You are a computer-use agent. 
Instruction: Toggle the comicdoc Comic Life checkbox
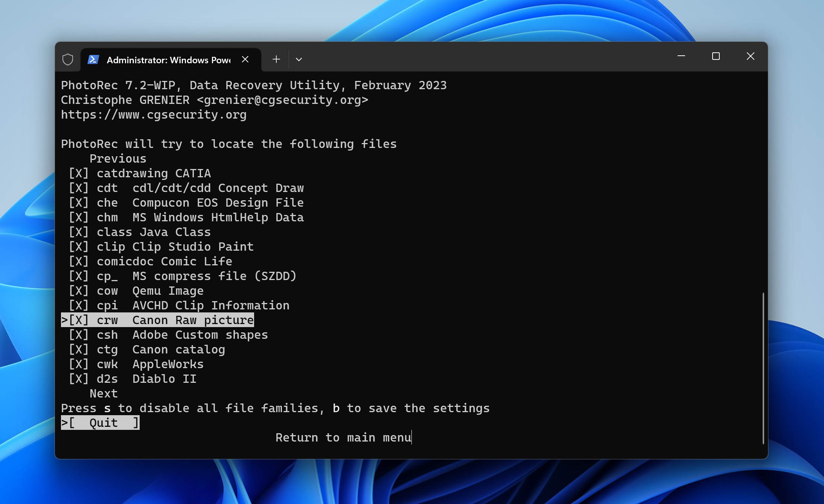tap(79, 261)
